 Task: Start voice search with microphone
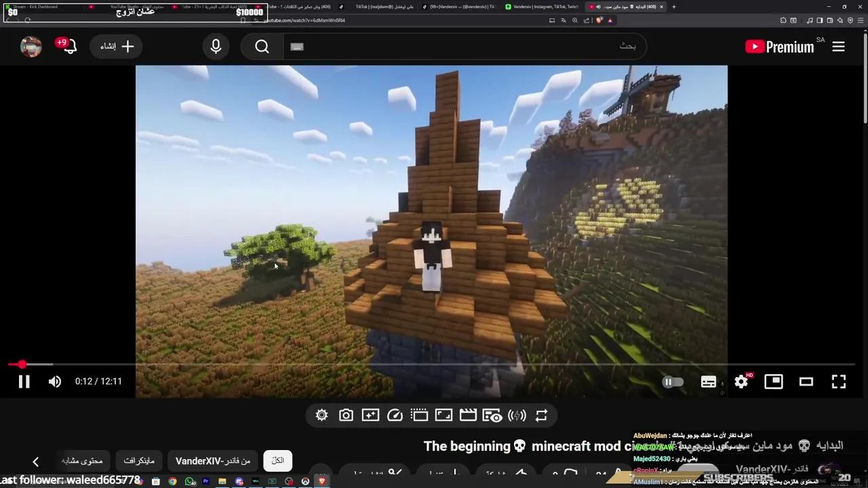click(216, 46)
